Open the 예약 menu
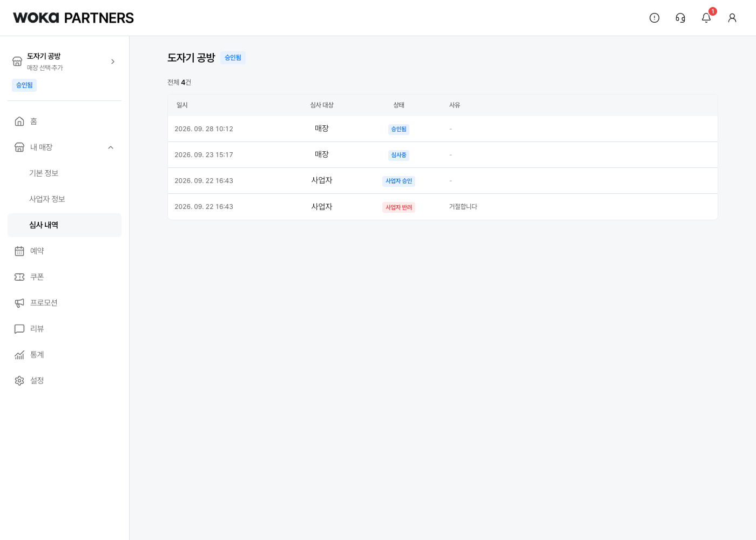This screenshot has height=540, width=756. (65, 251)
